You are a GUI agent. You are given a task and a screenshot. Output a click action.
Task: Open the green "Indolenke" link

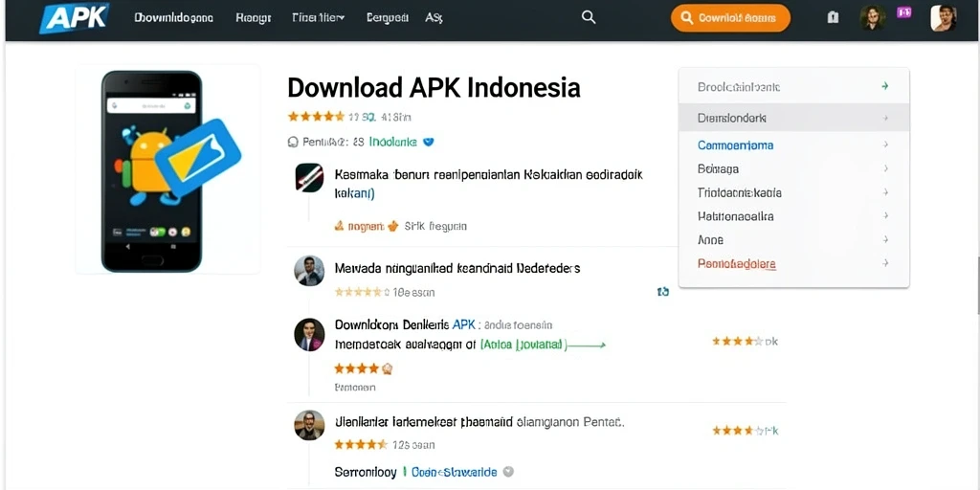[x=393, y=142]
